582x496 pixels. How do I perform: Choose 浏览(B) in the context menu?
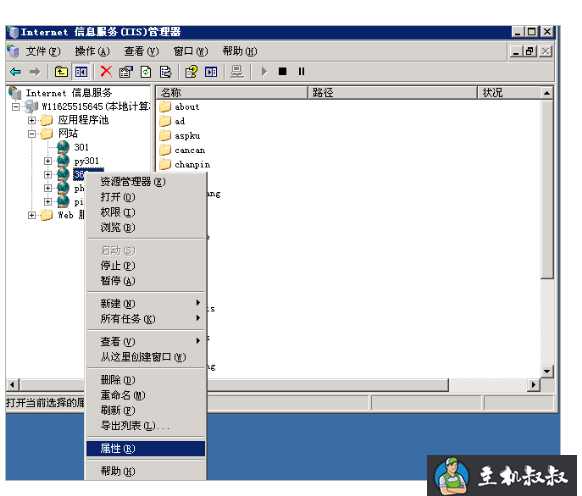(x=146, y=228)
